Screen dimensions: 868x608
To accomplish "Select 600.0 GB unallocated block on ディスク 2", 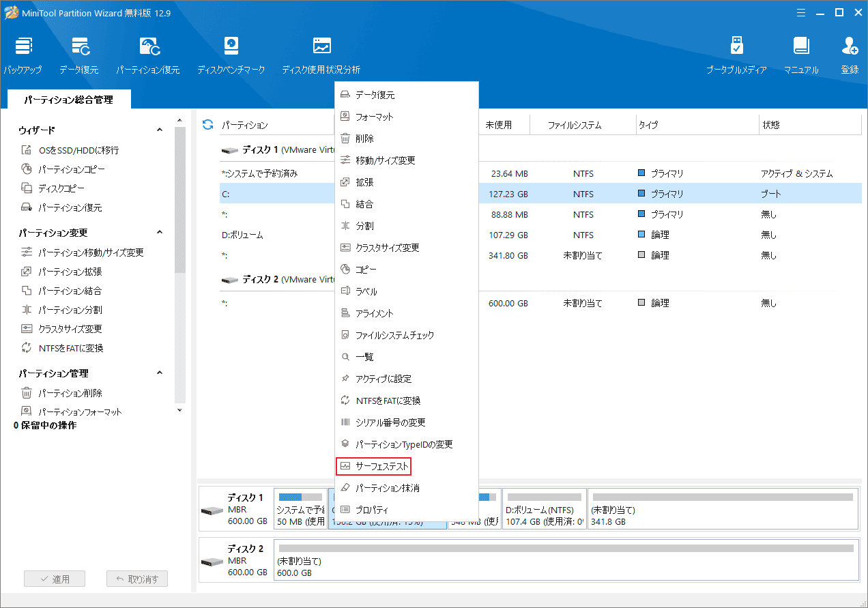I will coord(566,560).
